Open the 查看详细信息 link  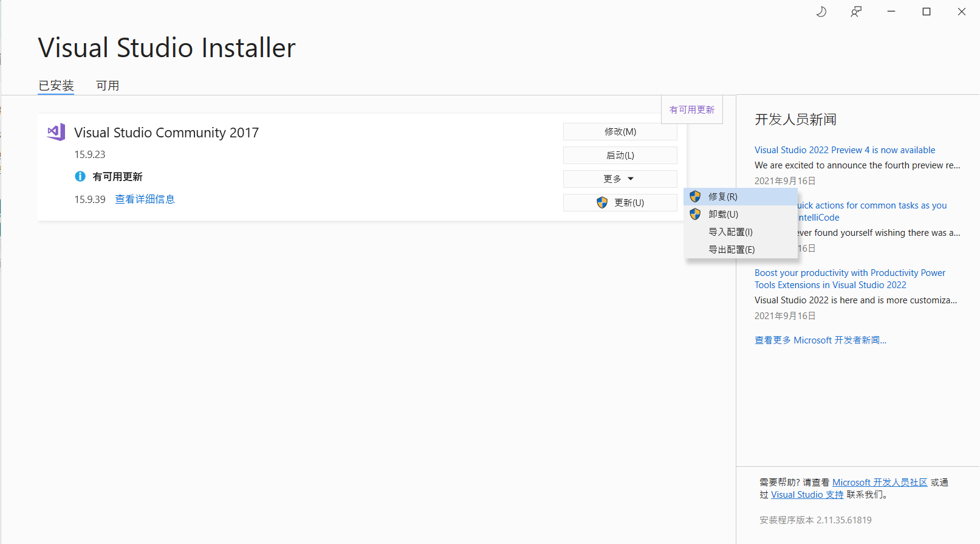click(x=145, y=199)
